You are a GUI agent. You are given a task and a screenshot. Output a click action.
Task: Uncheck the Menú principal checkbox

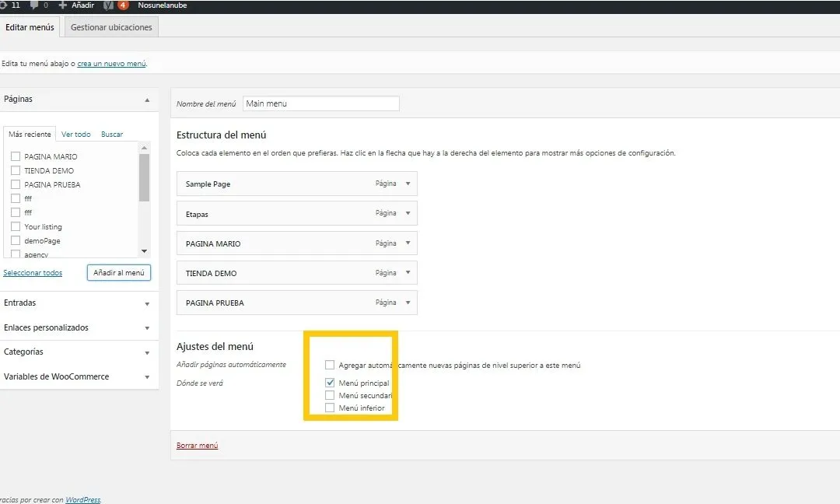[330, 383]
